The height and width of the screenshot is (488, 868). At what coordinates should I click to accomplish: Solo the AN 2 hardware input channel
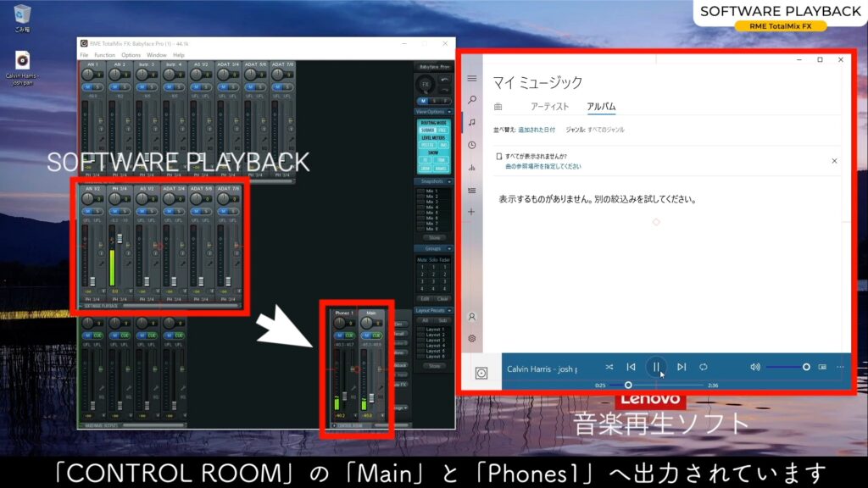[125, 87]
